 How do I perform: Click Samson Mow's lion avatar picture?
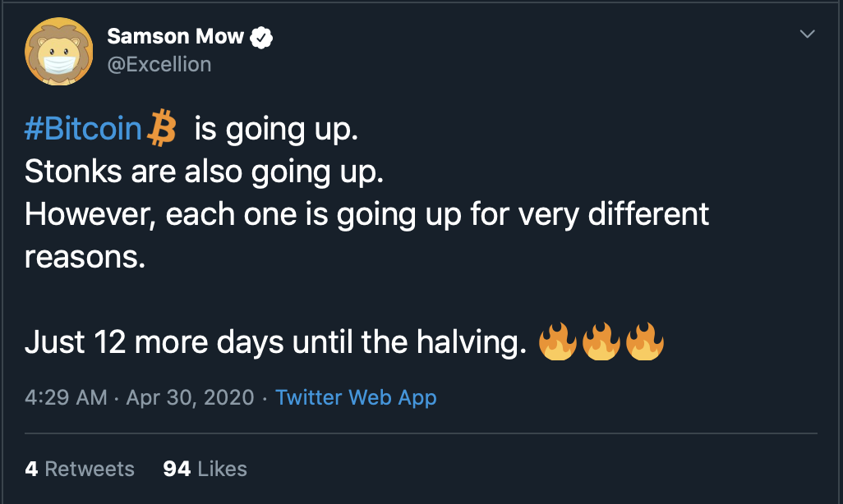tap(58, 50)
